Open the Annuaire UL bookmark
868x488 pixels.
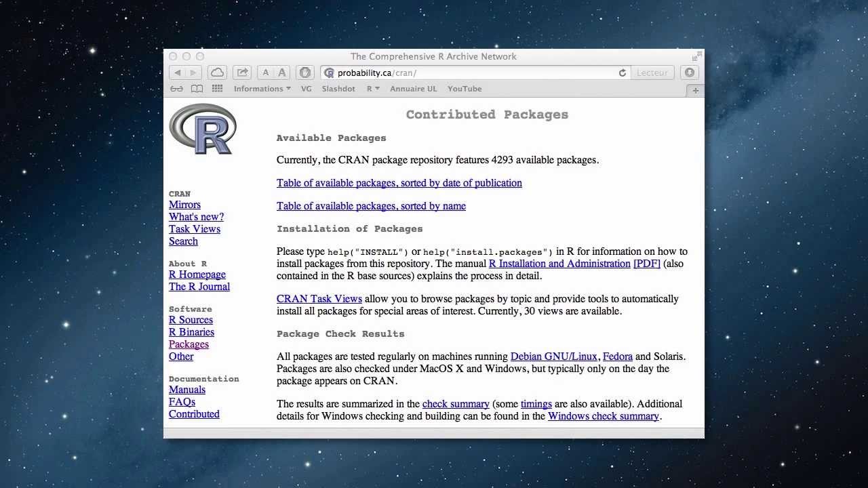(x=414, y=89)
